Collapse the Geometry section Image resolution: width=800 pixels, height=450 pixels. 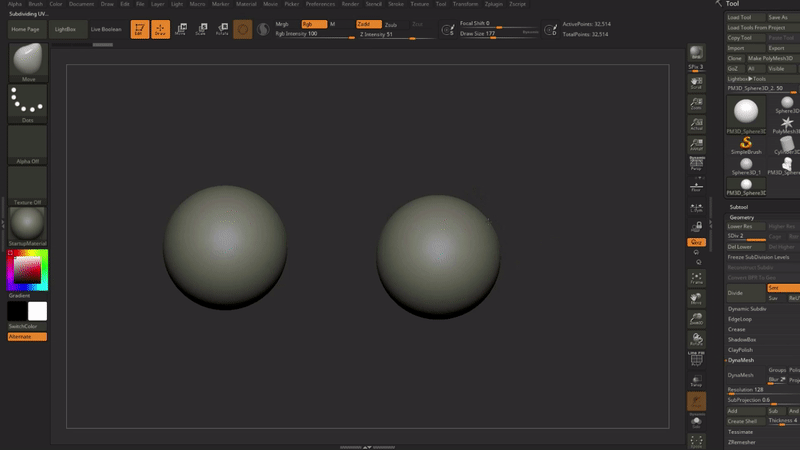point(741,217)
